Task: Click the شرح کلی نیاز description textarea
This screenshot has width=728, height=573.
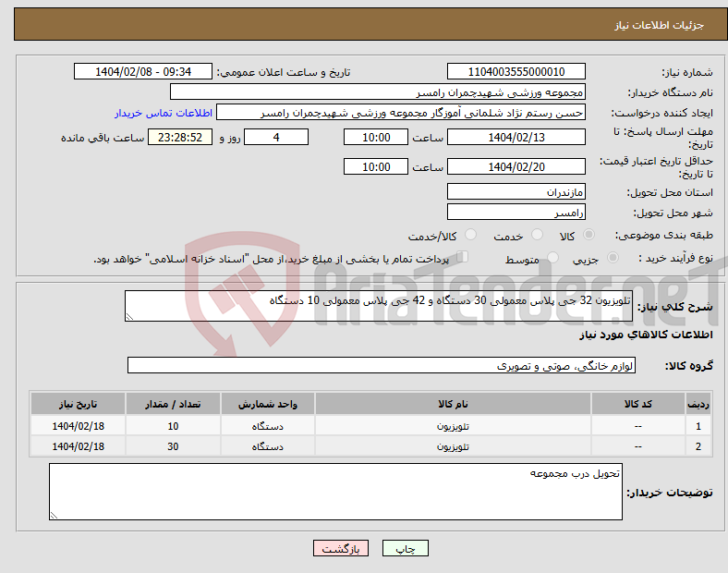Action: coord(379,306)
